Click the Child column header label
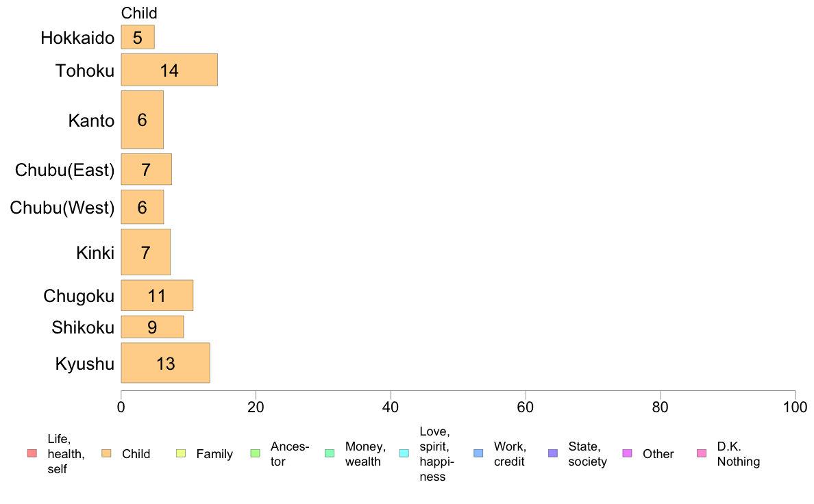The height and width of the screenshot is (504, 814). pos(139,13)
